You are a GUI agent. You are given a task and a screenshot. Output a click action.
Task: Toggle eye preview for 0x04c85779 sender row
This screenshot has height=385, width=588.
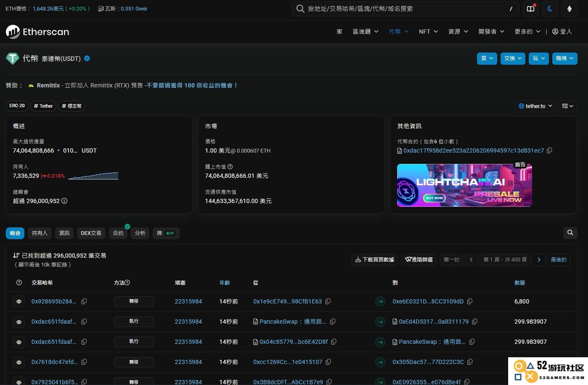click(x=19, y=342)
